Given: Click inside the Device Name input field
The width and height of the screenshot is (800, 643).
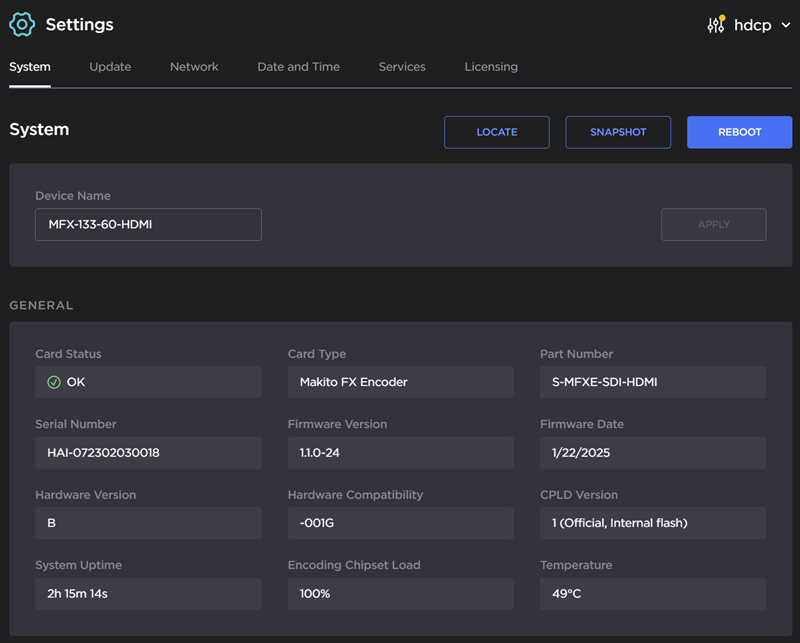Looking at the screenshot, I should coord(148,224).
